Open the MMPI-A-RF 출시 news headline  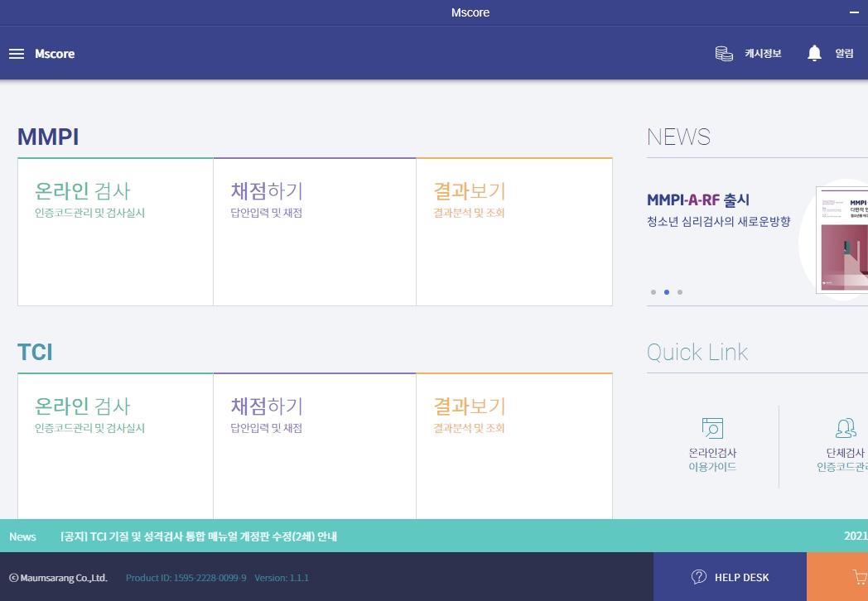coord(698,200)
